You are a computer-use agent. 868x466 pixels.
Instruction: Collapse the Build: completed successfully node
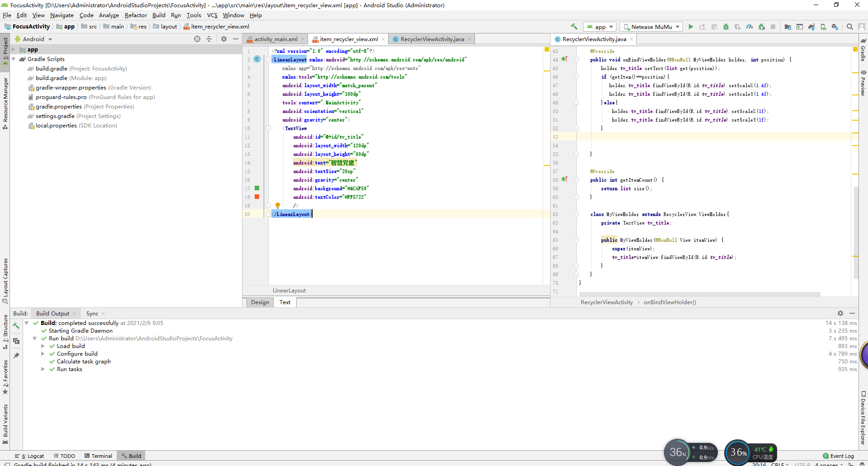pos(27,323)
